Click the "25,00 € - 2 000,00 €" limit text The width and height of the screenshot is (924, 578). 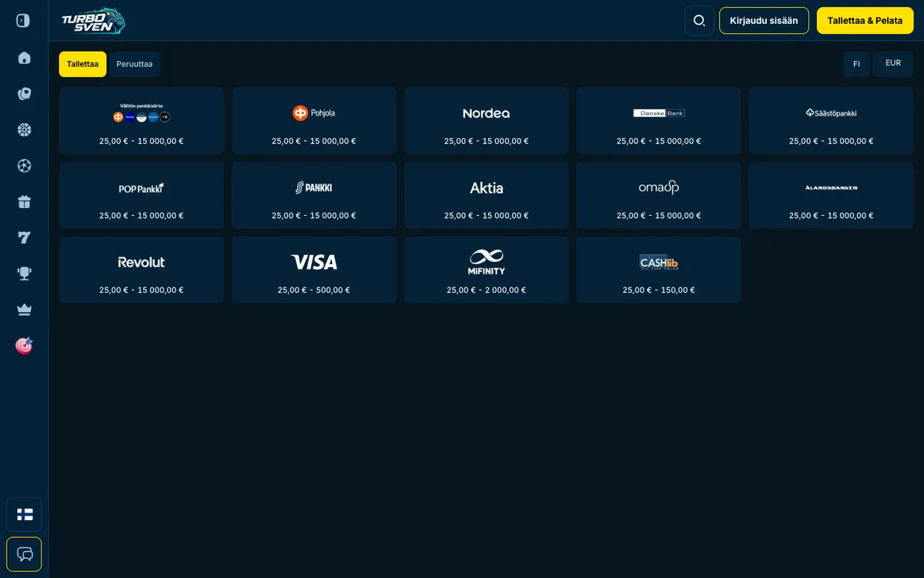[x=486, y=291]
